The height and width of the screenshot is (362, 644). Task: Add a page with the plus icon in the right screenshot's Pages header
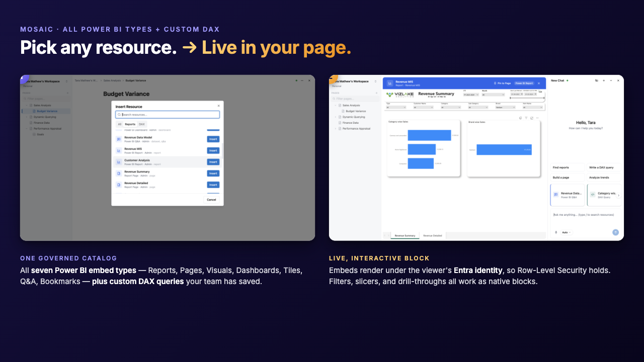[x=376, y=93]
